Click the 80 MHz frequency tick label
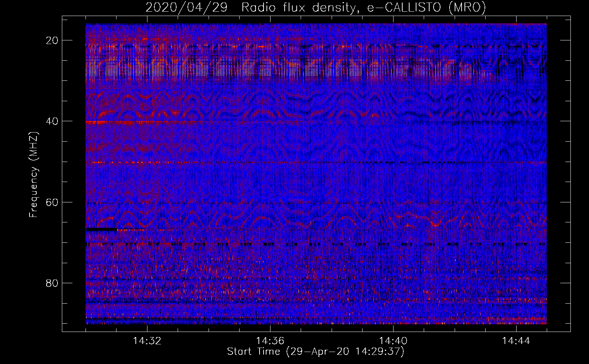 52,283
